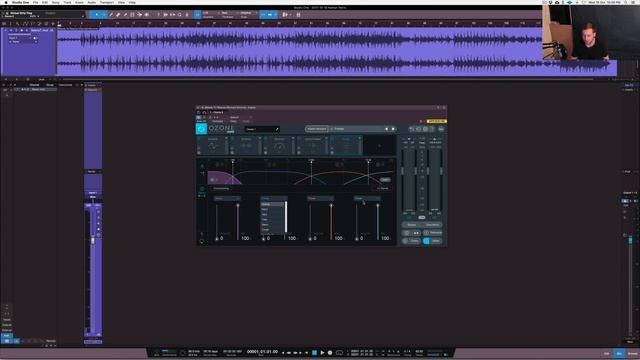640x360 pixels.
Task: Click first crossover handle at band 1 edge
Action: [x=233, y=161]
